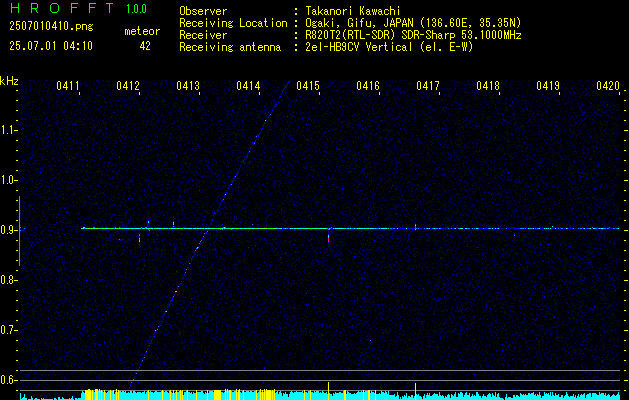Viewport: 629px width, 400px height.
Task: Click the HROFFT program title
Action: pos(62,8)
